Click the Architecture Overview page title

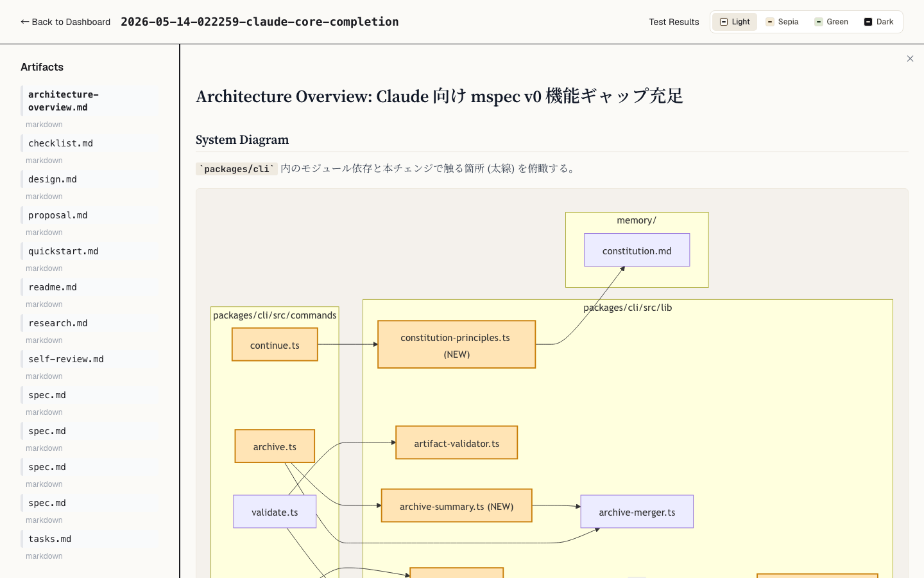tap(440, 96)
